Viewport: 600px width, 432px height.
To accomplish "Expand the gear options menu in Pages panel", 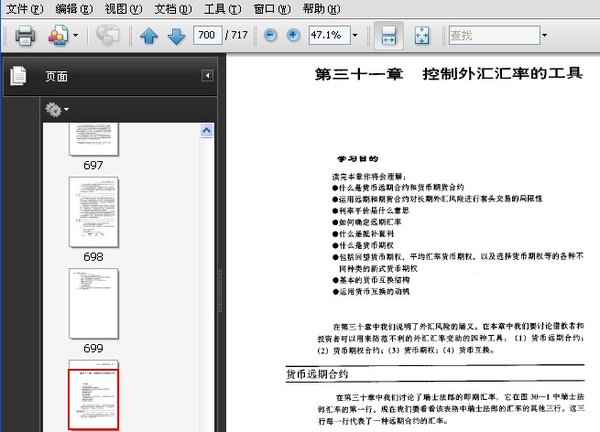I will pos(57,109).
